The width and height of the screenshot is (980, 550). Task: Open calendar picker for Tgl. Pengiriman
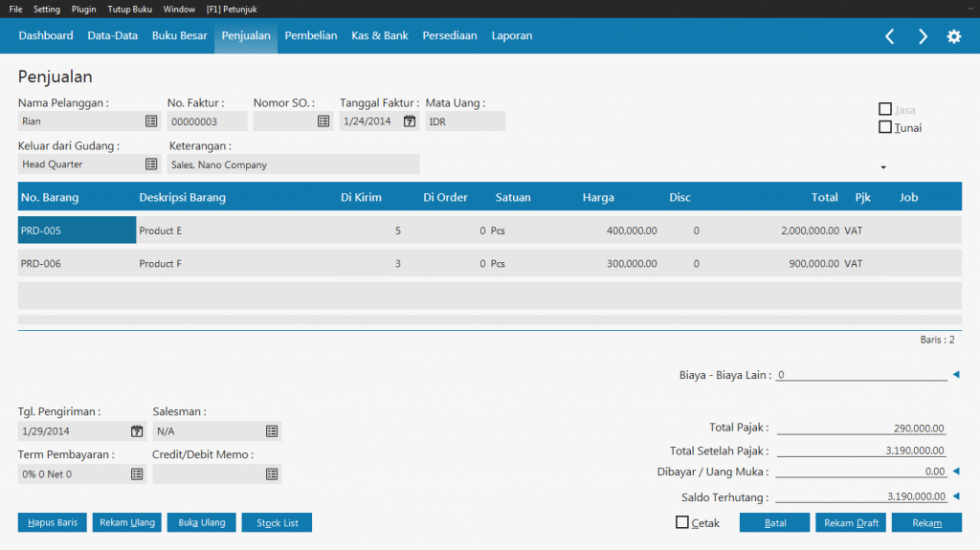pyautogui.click(x=137, y=431)
